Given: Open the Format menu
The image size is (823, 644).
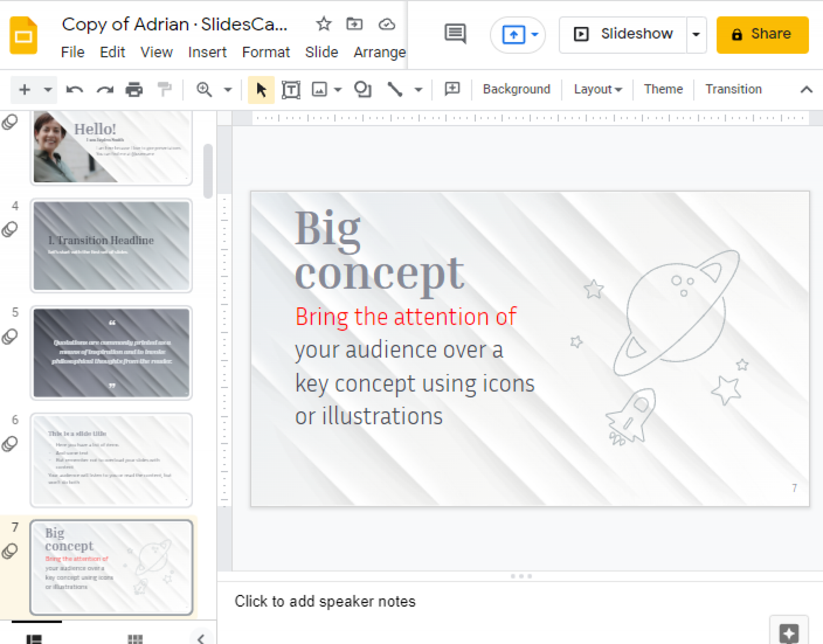Looking at the screenshot, I should tap(265, 51).
